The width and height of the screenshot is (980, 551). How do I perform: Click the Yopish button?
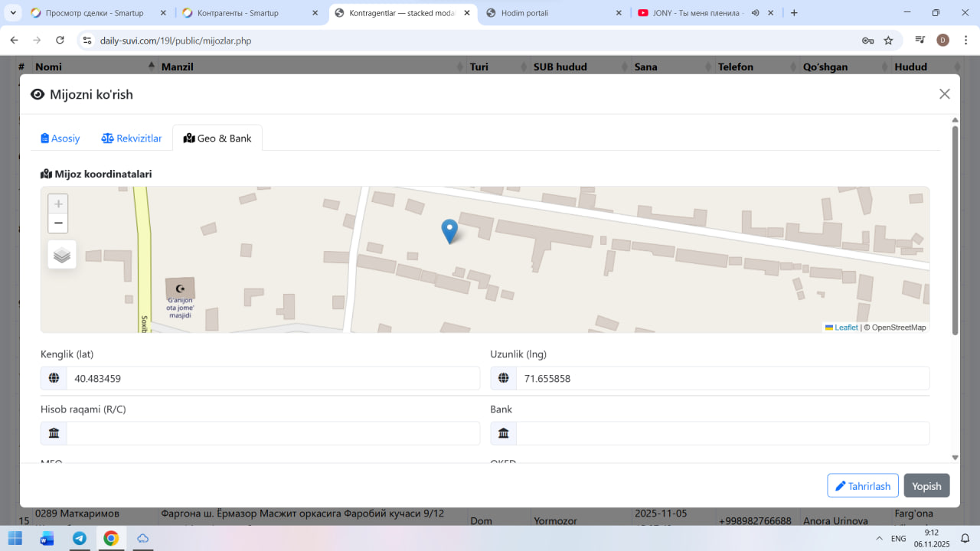click(x=926, y=486)
